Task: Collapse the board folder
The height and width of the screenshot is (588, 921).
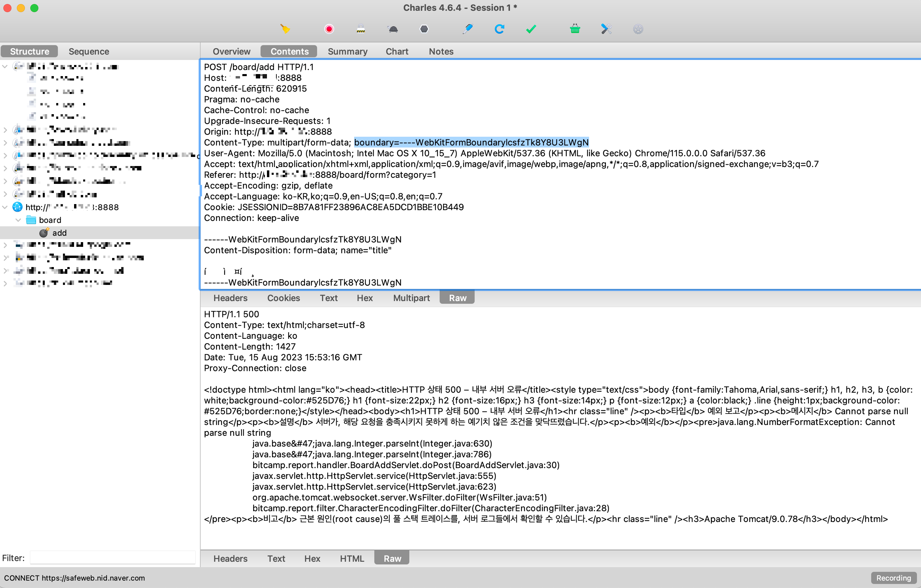Action: (18, 220)
